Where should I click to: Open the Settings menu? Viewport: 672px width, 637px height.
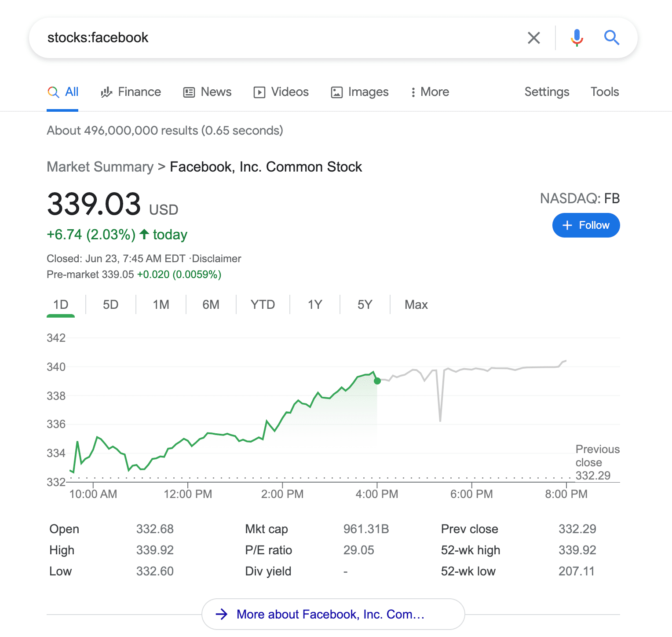(x=547, y=92)
